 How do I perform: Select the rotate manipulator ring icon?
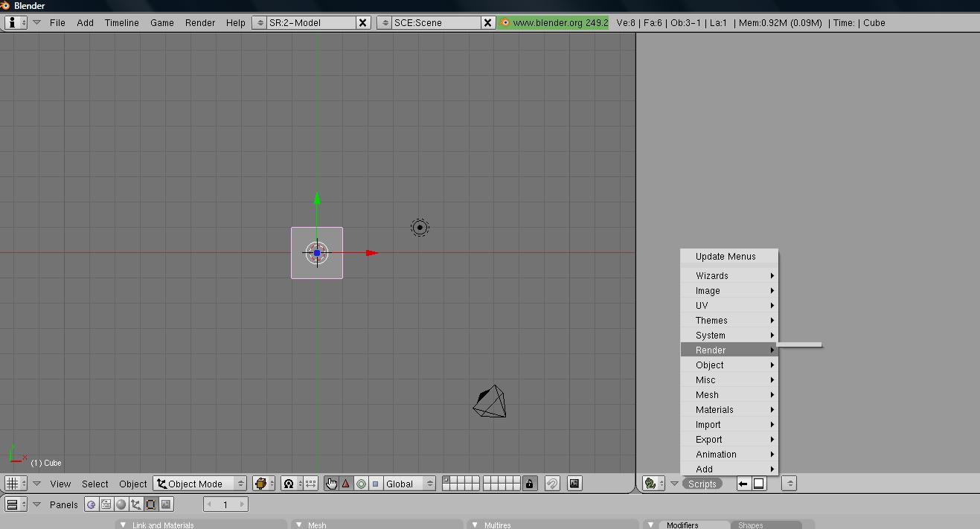coord(361,484)
